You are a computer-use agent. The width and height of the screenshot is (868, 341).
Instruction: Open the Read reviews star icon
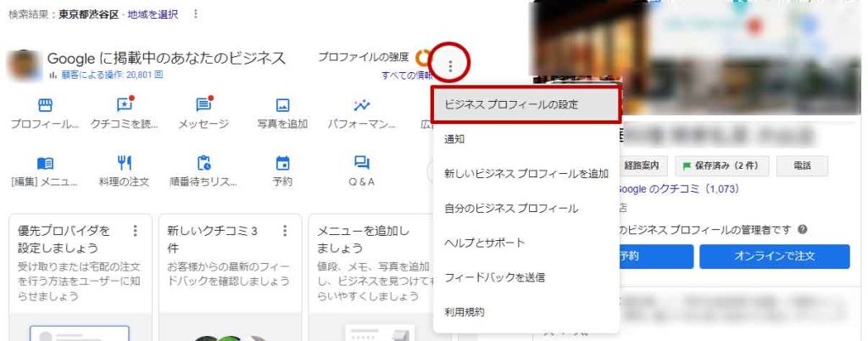[125, 106]
